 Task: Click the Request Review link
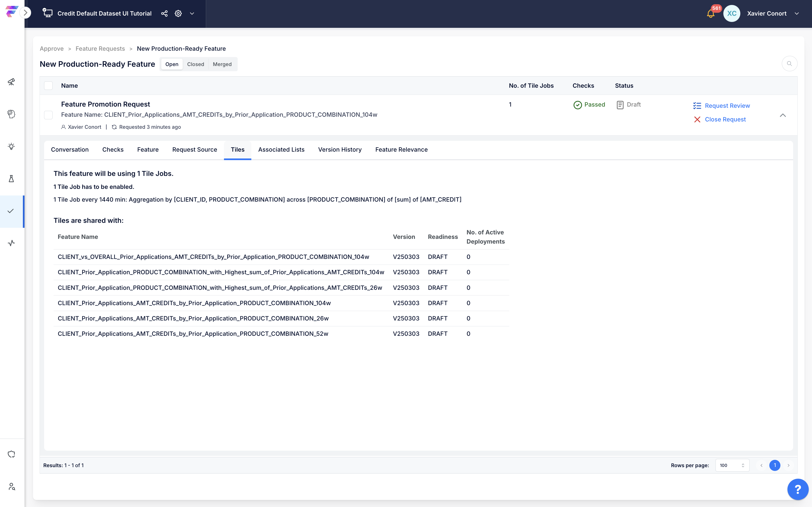pos(727,106)
